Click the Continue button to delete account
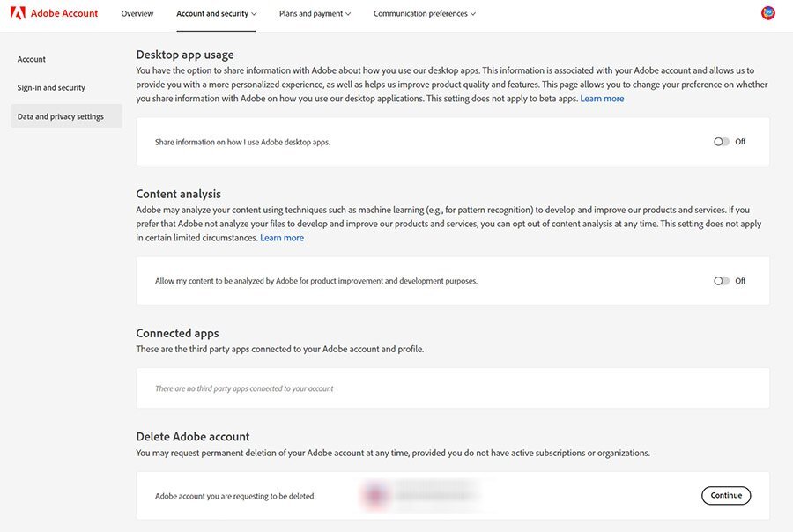This screenshot has width=793, height=532. [x=726, y=496]
